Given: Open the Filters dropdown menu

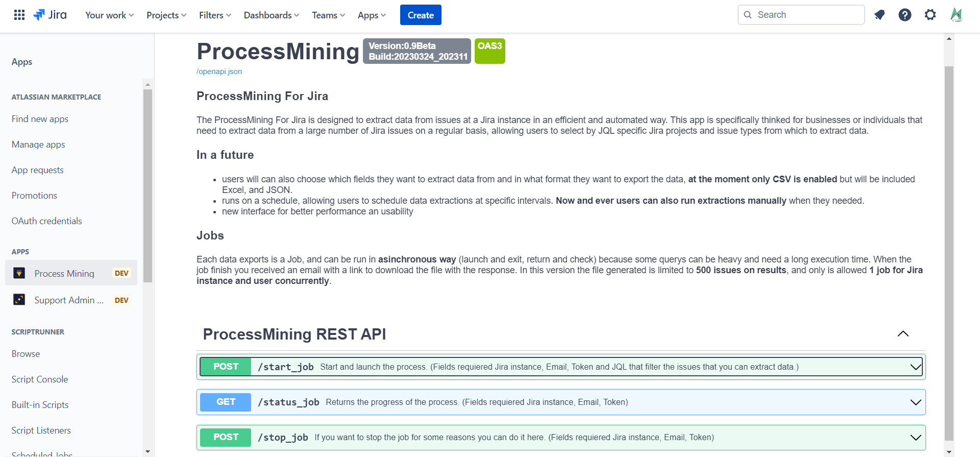Looking at the screenshot, I should pyautogui.click(x=215, y=15).
